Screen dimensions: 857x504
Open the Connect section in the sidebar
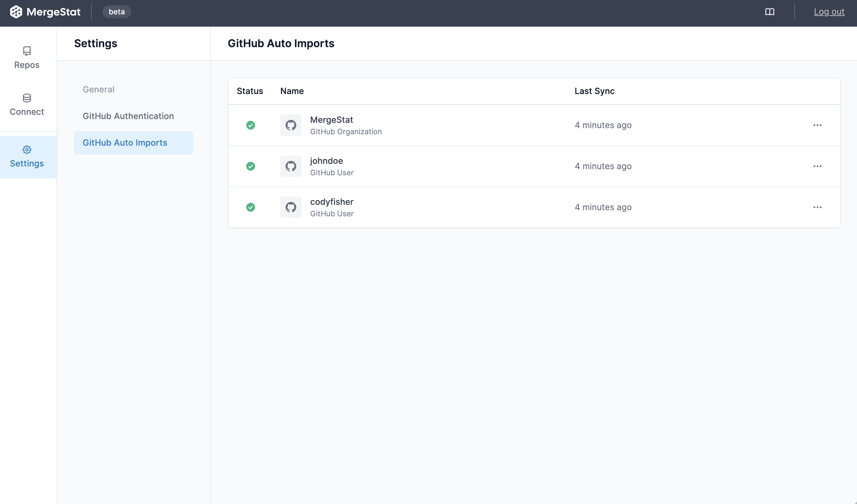[x=26, y=105]
